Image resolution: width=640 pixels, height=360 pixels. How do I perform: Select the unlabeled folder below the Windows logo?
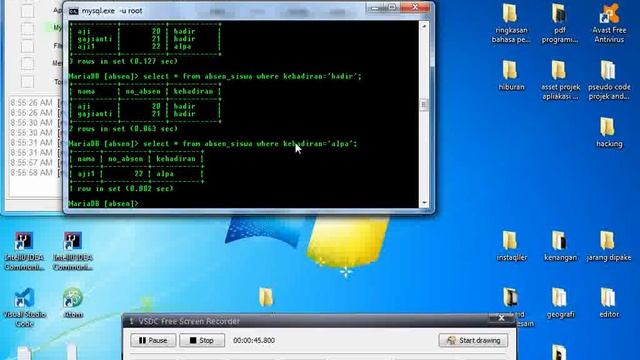266,297
